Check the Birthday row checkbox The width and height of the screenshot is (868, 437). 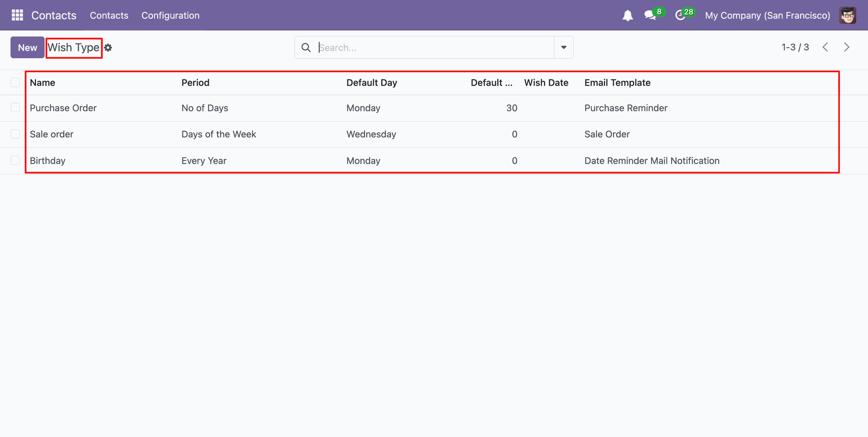click(15, 160)
